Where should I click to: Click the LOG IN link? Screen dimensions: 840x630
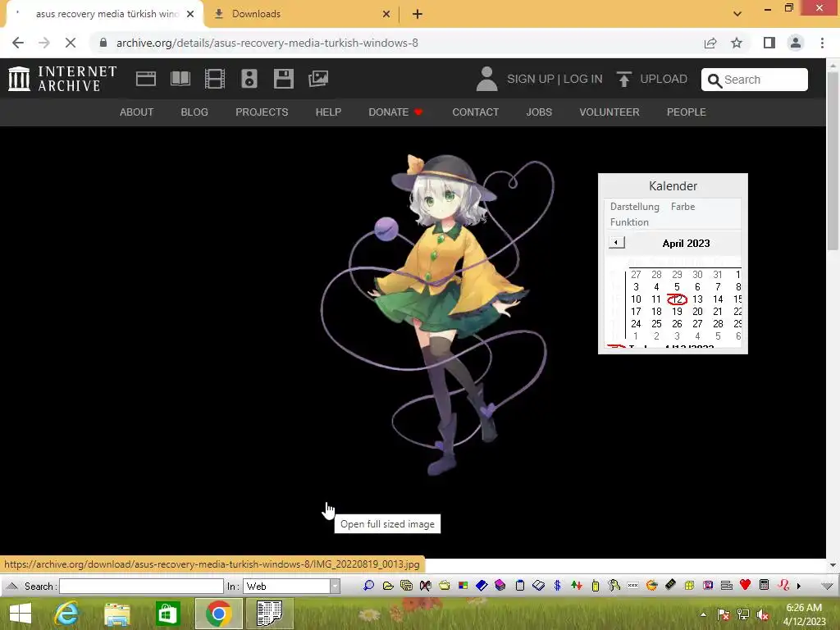(583, 79)
